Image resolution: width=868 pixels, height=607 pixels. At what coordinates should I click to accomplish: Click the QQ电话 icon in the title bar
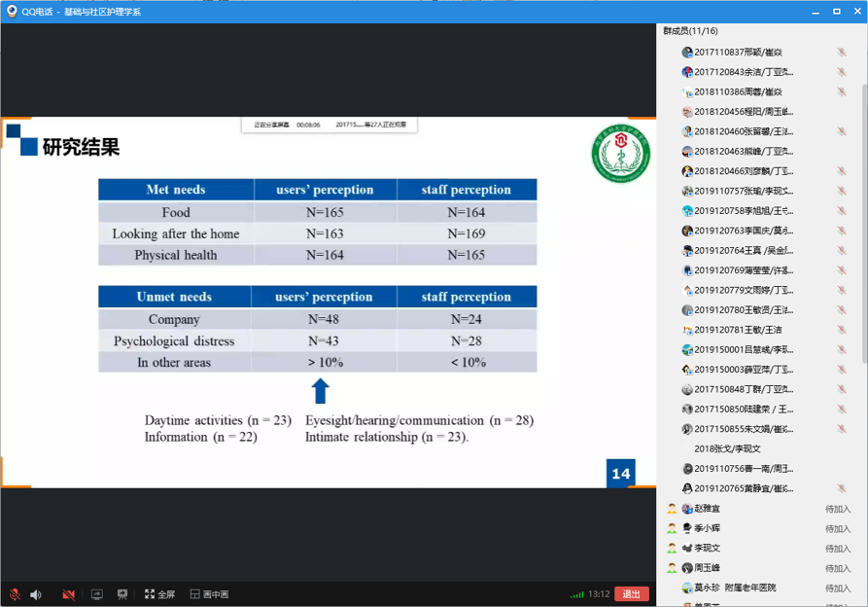point(11,11)
